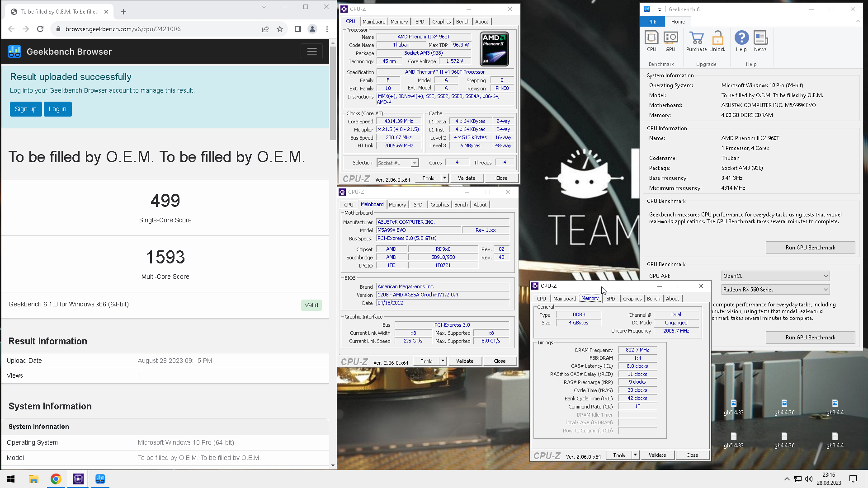The height and width of the screenshot is (488, 868).
Task: Open the News icon in Geekbench 6 ribbon
Action: coord(760,41)
